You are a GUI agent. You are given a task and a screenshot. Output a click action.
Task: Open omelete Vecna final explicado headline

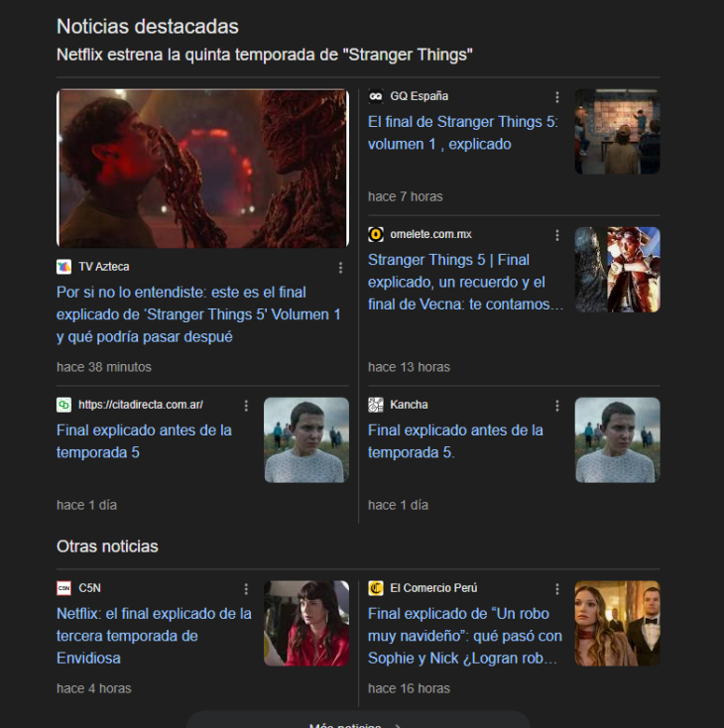click(x=464, y=282)
